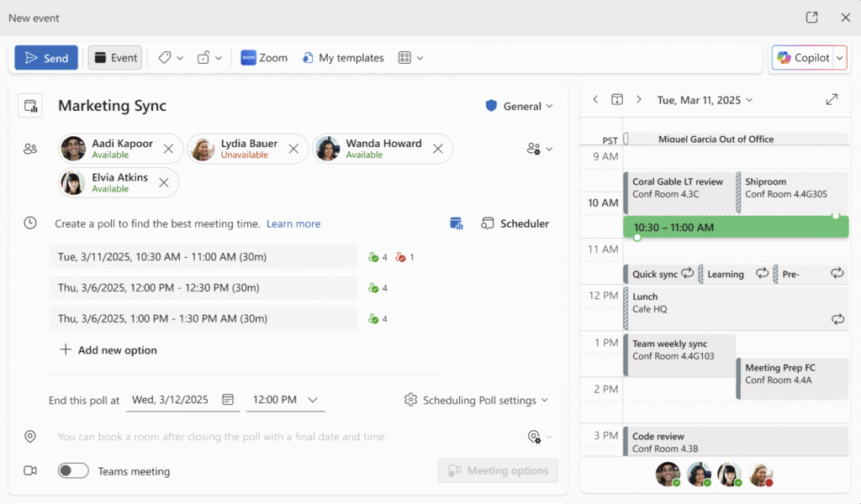The width and height of the screenshot is (861, 504).
Task: Open the Copilot dropdown arrow
Action: point(839,58)
